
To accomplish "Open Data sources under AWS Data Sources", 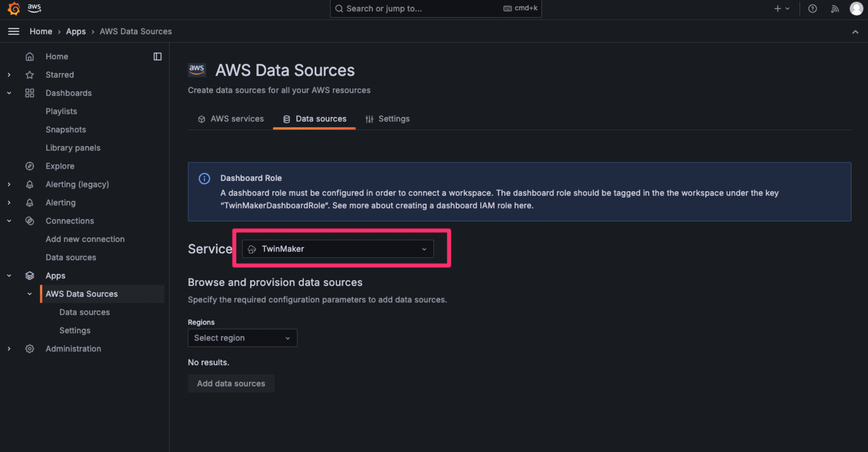I will (85, 312).
